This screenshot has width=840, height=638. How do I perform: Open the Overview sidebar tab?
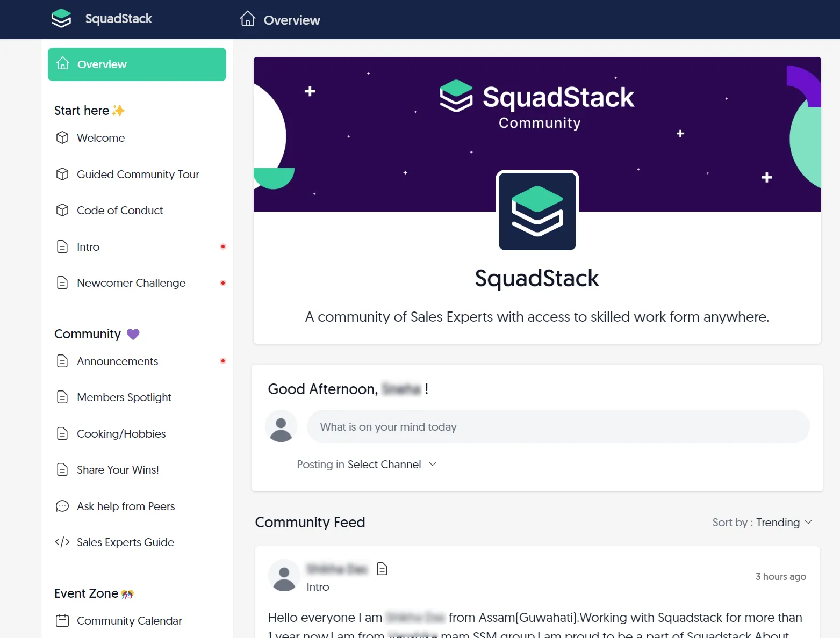coord(137,64)
